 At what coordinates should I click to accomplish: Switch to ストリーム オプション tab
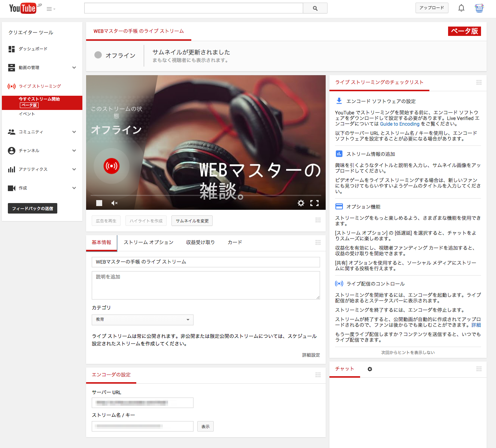coord(149,242)
